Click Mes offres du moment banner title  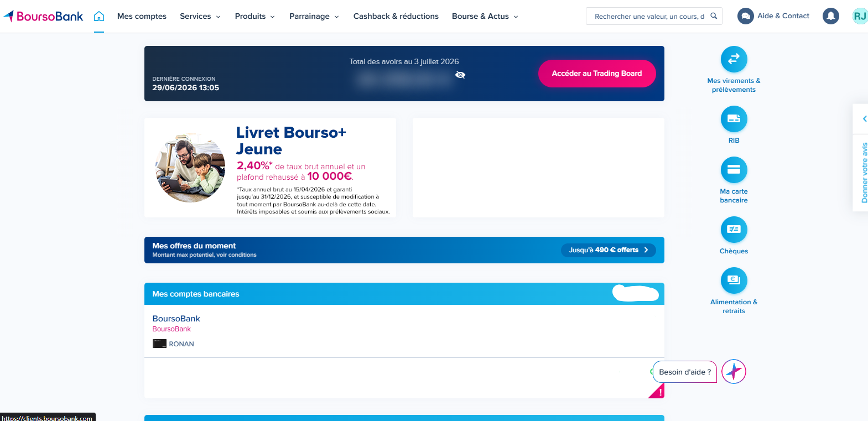(x=194, y=246)
